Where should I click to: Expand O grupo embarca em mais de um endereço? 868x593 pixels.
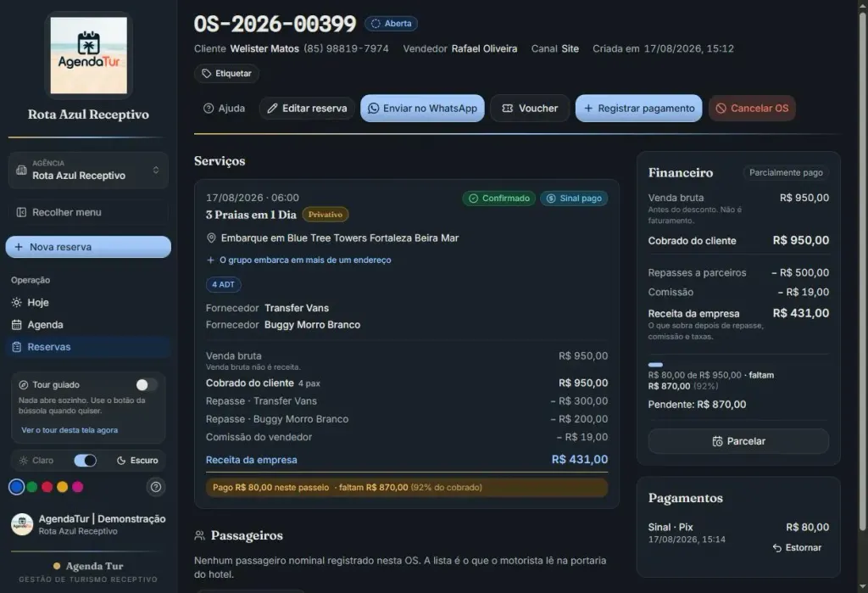[x=299, y=260]
